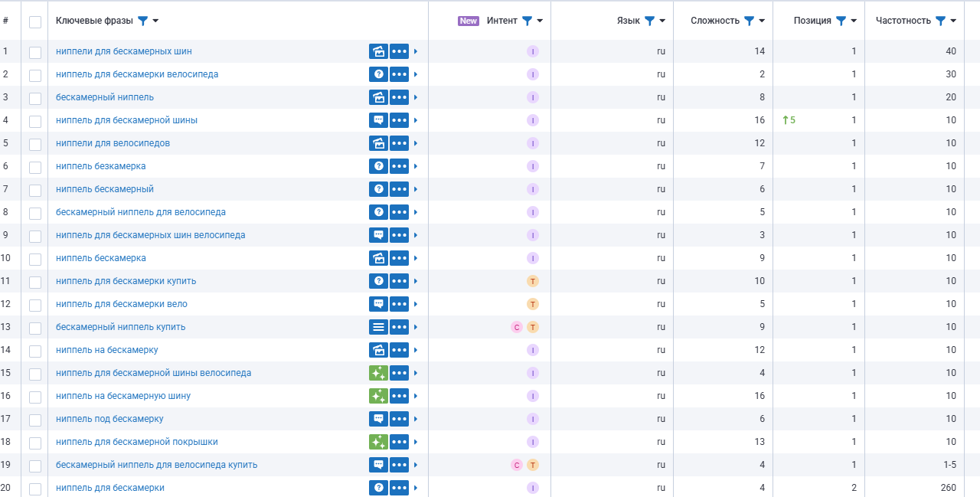This screenshot has height=497, width=980.
Task: Click SERP icon in бескамерный ниппель row
Action: coord(378,97)
